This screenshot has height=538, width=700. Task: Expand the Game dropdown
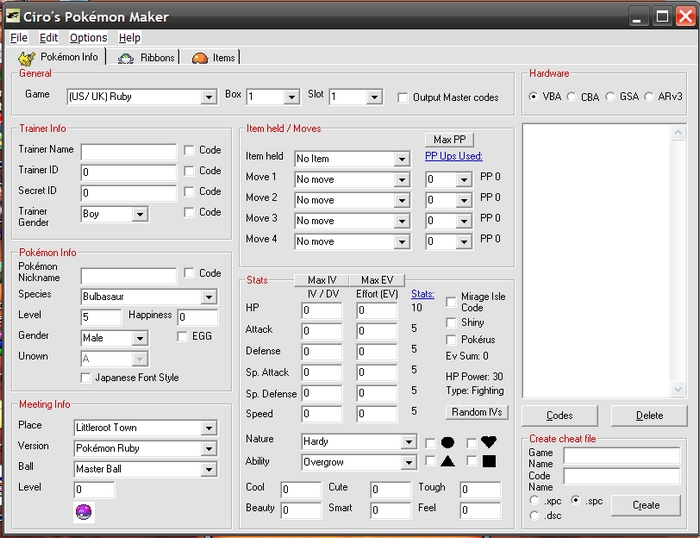[208, 97]
